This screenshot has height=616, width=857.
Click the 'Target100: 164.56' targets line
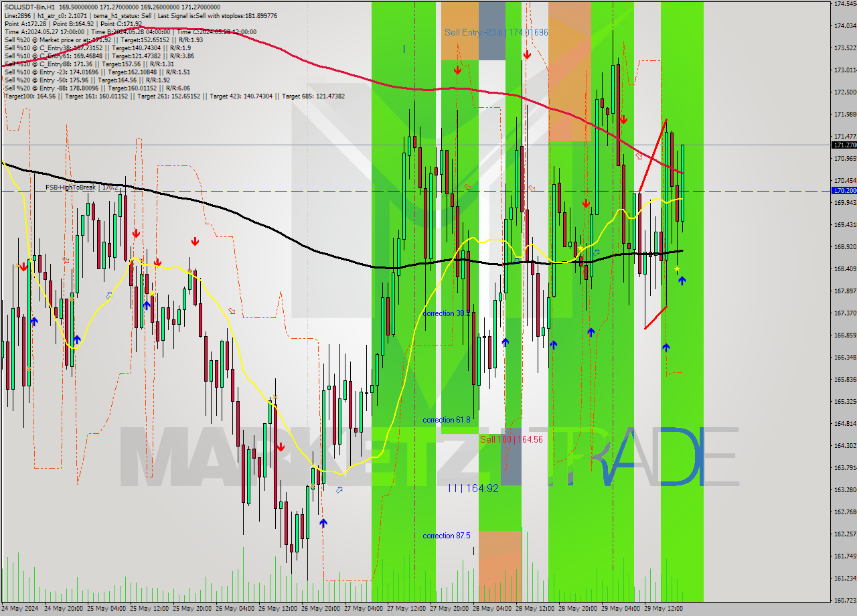point(174,96)
